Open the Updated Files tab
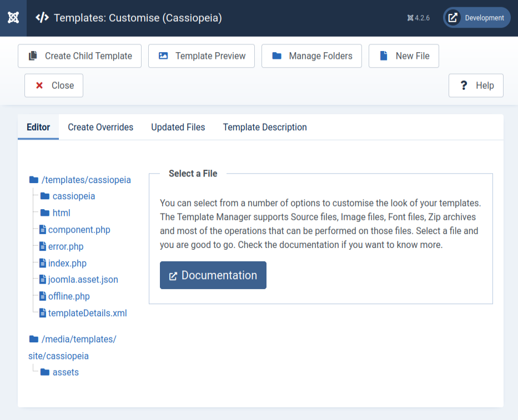This screenshot has width=518, height=420. [178, 127]
